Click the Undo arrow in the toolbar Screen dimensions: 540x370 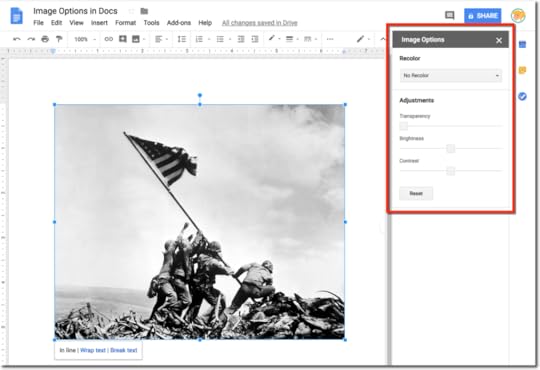[x=17, y=39]
